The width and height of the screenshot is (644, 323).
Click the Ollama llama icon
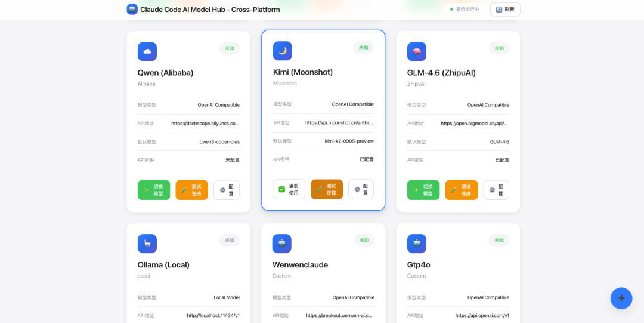click(147, 244)
